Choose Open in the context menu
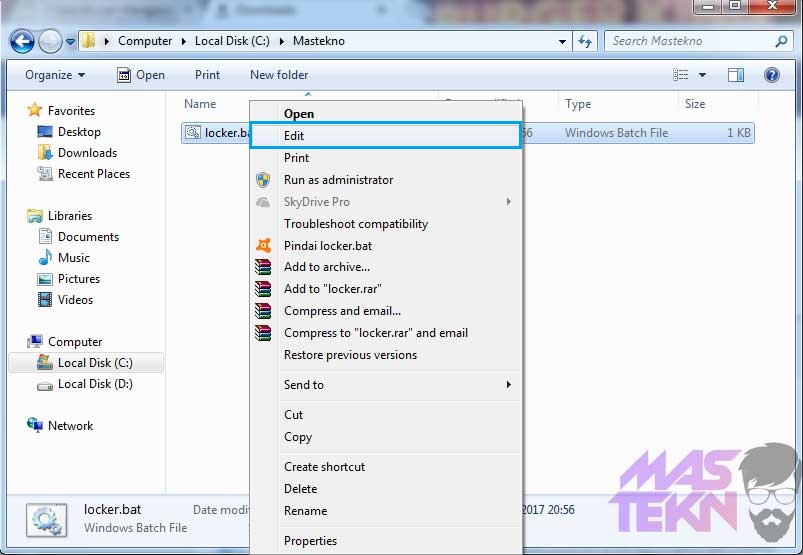The width and height of the screenshot is (803, 555). [x=386, y=114]
